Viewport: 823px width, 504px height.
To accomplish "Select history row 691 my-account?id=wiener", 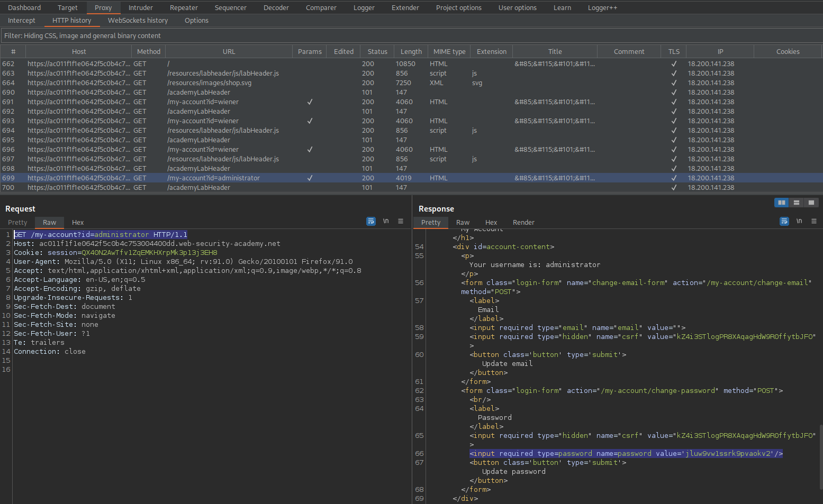I will click(x=411, y=102).
